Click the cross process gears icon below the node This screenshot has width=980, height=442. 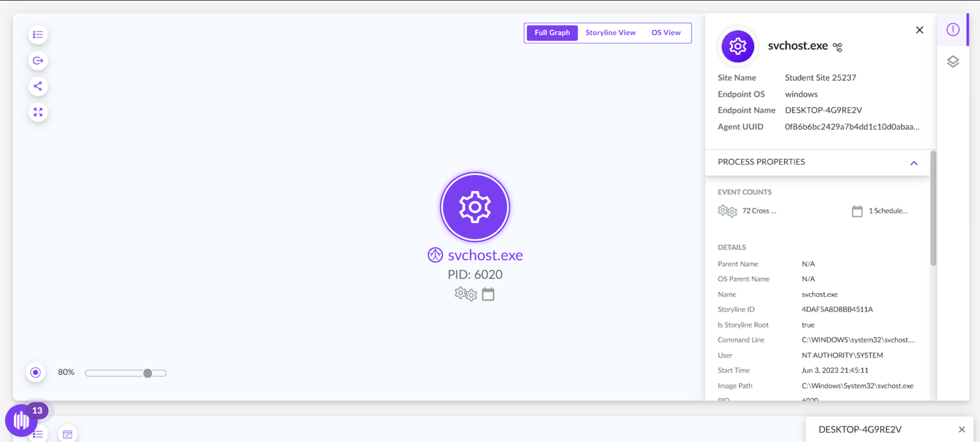coord(465,294)
